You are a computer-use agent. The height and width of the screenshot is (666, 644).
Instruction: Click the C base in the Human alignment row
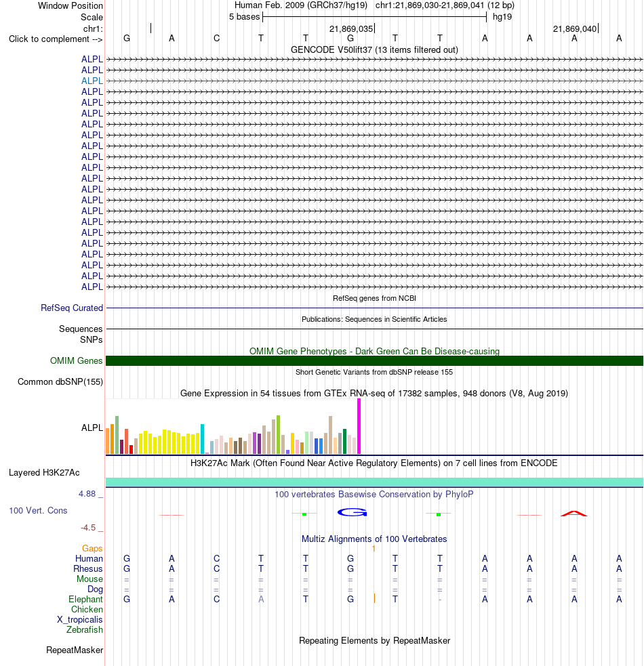click(x=216, y=558)
